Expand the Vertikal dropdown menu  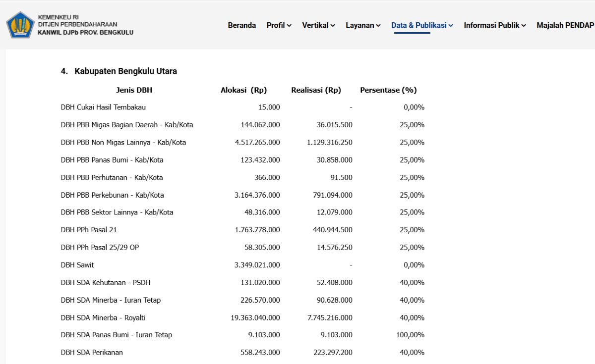tap(319, 25)
